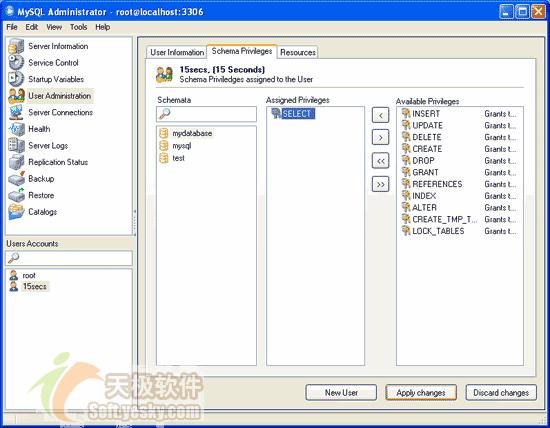Click the LOCK_TABLES privilege icon

click(406, 231)
